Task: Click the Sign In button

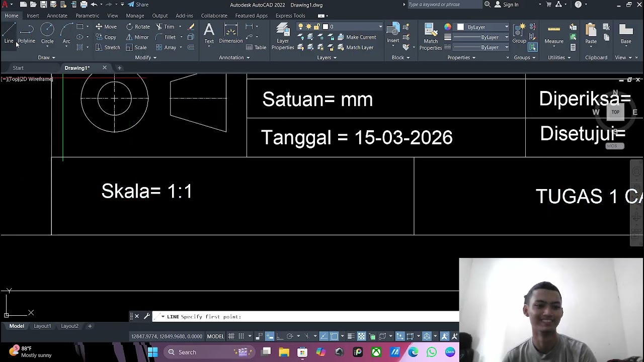Action: 506,5
